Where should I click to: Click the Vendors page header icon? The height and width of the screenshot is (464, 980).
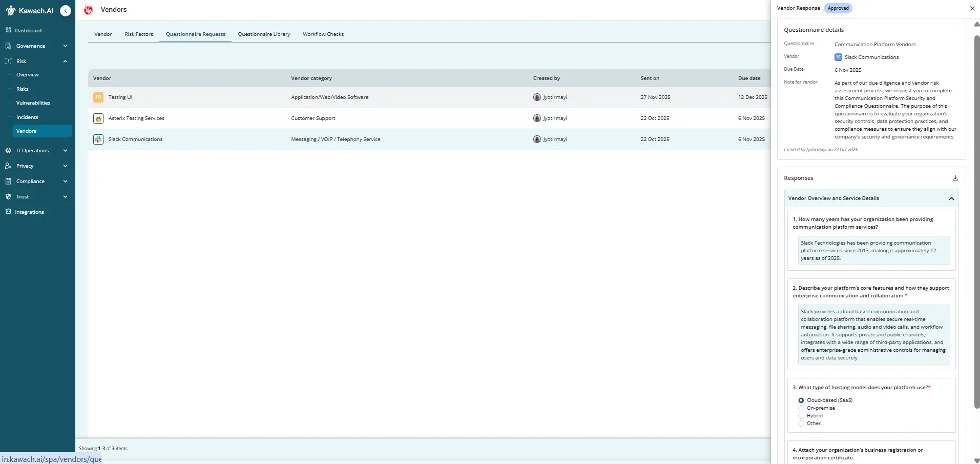(x=89, y=10)
